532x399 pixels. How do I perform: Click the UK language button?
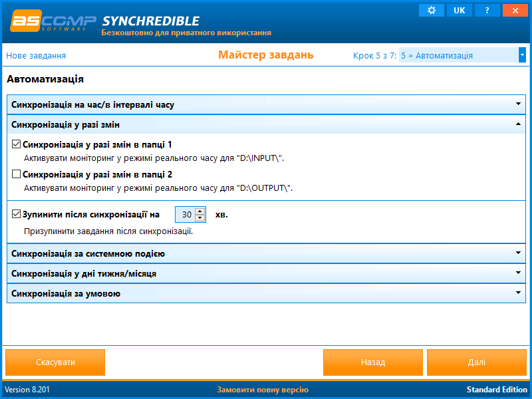pyautogui.click(x=459, y=10)
